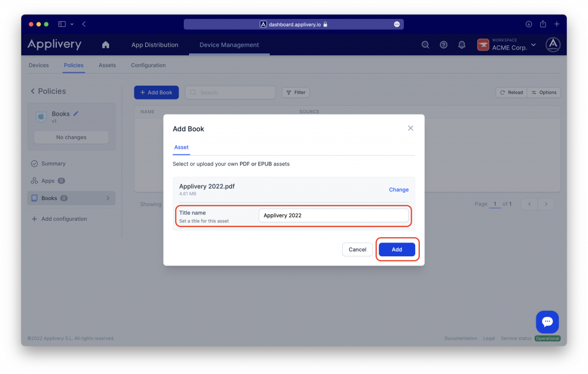Click the ACME Corp. workspace logo
The image size is (588, 374).
click(483, 45)
